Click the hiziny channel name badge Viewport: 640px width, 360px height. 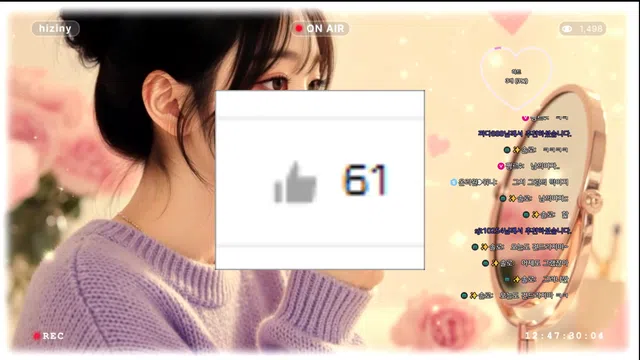56,29
